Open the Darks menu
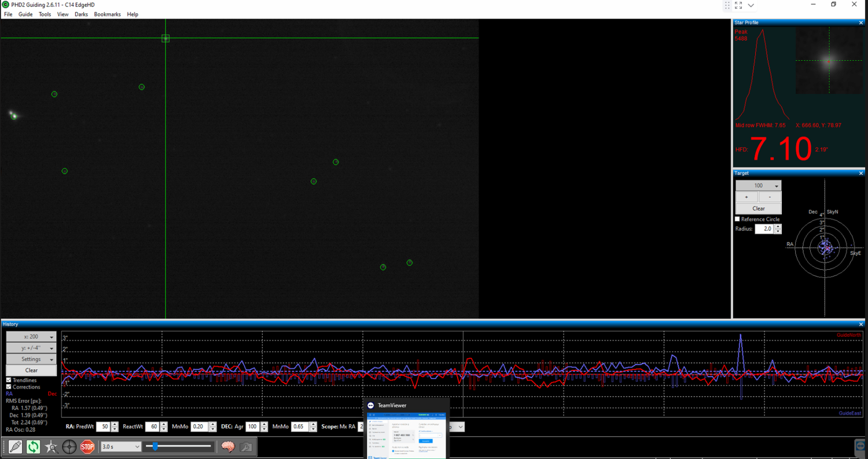Image resolution: width=868 pixels, height=459 pixels. (x=81, y=14)
